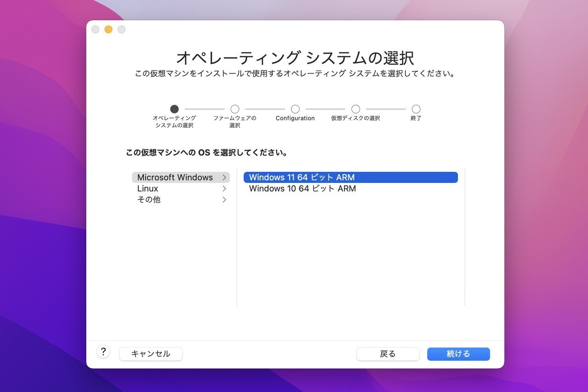The height and width of the screenshot is (392, 588).
Task: Click the 仮想ディスクの選択 step circle
Action: click(356, 109)
